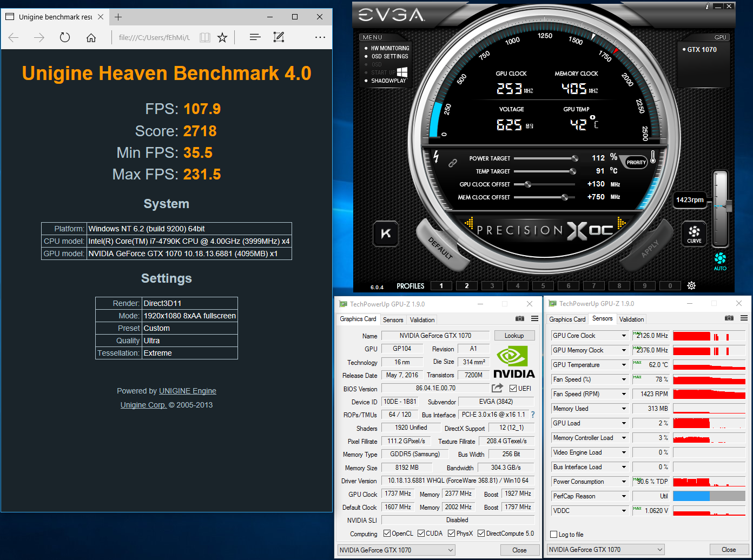The height and width of the screenshot is (560, 753).
Task: Open GPU selector in Sensors window
Action: coord(605,549)
